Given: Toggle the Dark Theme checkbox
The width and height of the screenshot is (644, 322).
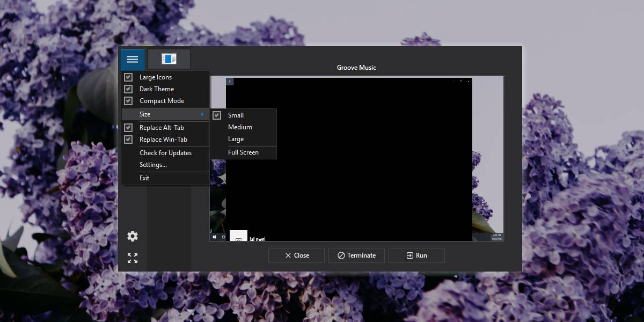Looking at the screenshot, I should [x=128, y=89].
